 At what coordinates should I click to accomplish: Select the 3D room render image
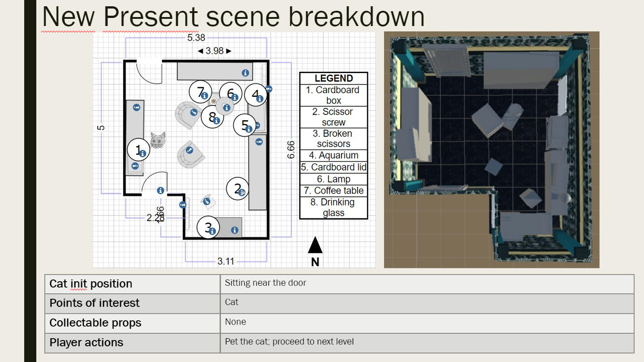[x=491, y=149]
